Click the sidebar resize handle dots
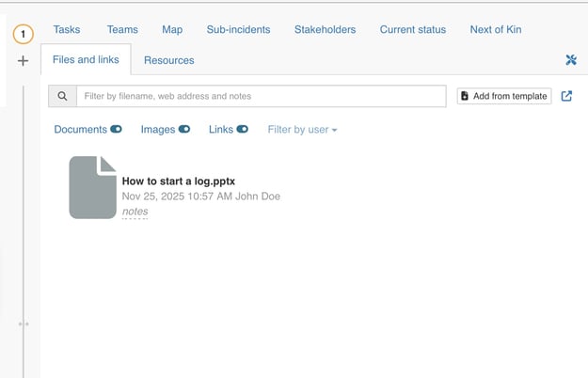 (x=24, y=323)
